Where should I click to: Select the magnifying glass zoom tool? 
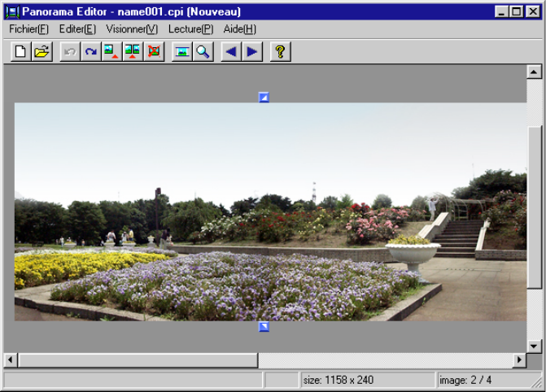203,52
